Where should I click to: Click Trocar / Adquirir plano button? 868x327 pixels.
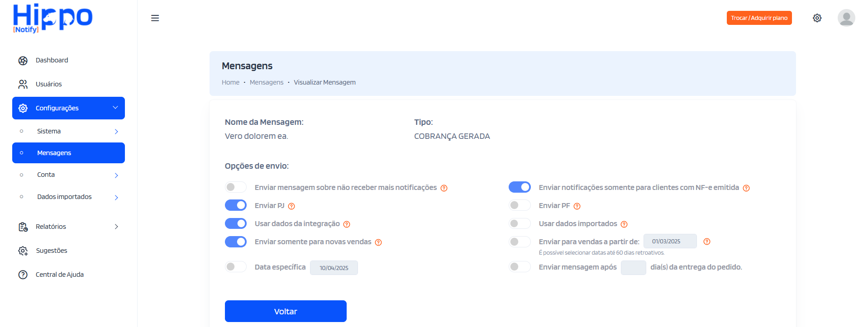coord(759,18)
